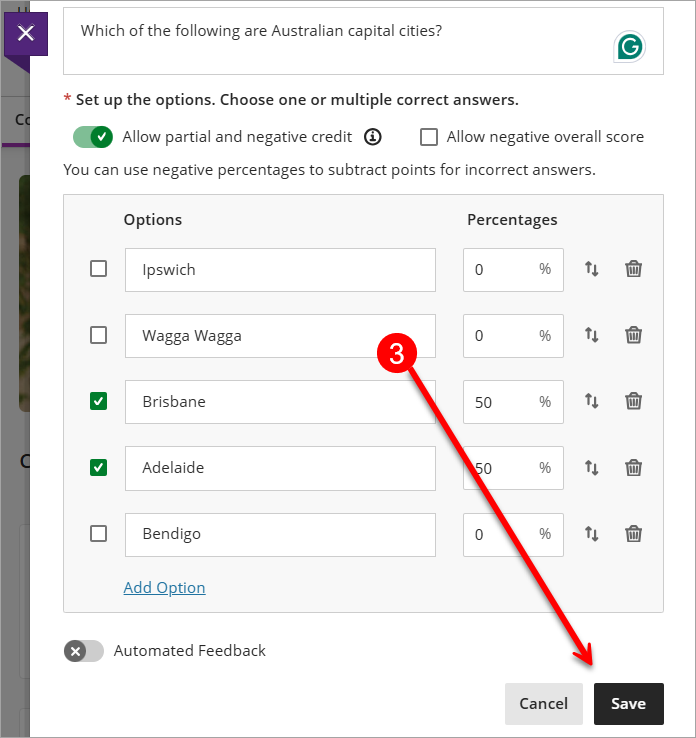This screenshot has height=738, width=696.
Task: Enable the Automated Feedback toggle
Action: (84, 651)
